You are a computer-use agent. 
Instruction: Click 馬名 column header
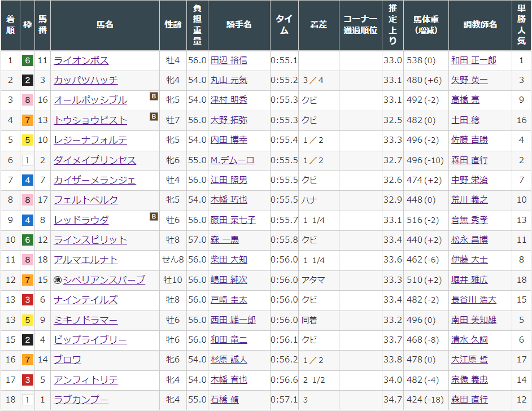click(x=105, y=25)
